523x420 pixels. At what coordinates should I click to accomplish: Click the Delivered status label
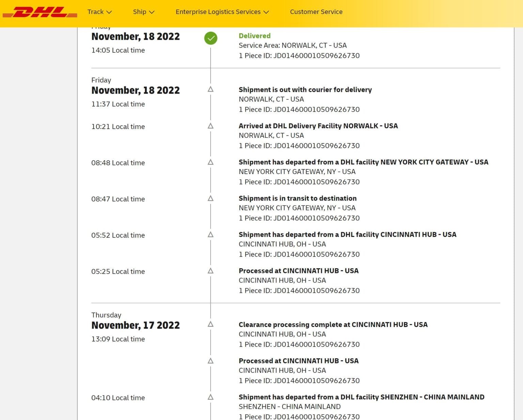(x=254, y=35)
